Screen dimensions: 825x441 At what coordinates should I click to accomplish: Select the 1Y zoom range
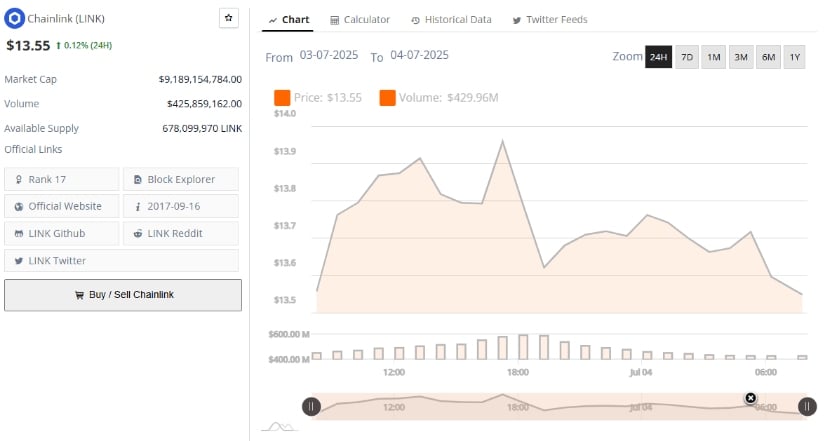point(794,57)
